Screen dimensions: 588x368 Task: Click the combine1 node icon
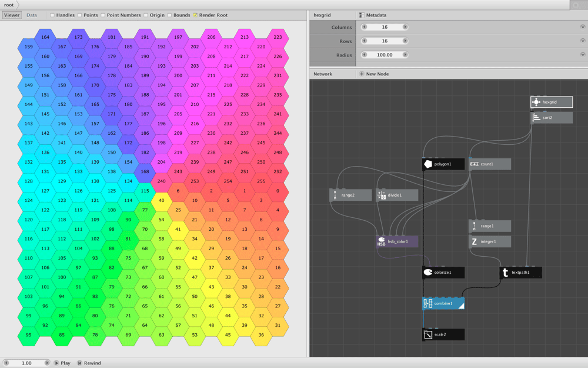(428, 304)
